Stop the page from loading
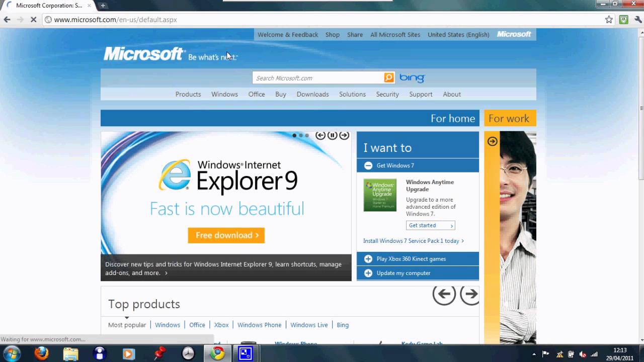Viewport: 644px width, 362px height. click(33, 20)
